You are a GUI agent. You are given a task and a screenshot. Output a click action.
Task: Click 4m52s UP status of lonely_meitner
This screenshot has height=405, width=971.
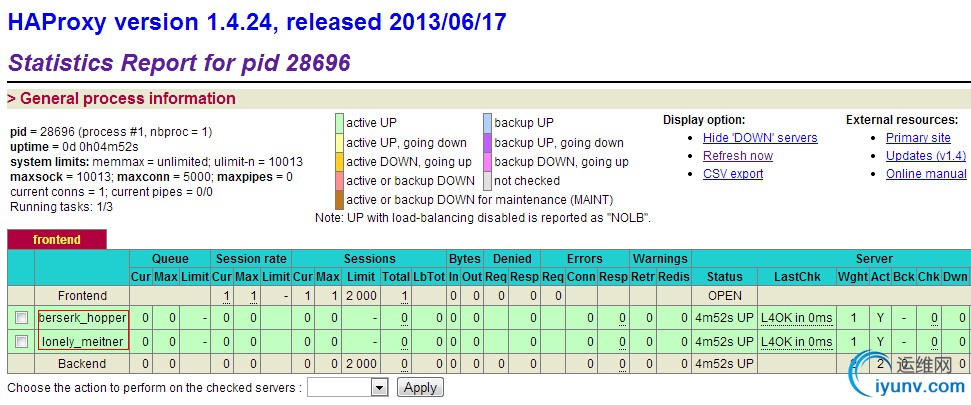pyautogui.click(x=725, y=341)
